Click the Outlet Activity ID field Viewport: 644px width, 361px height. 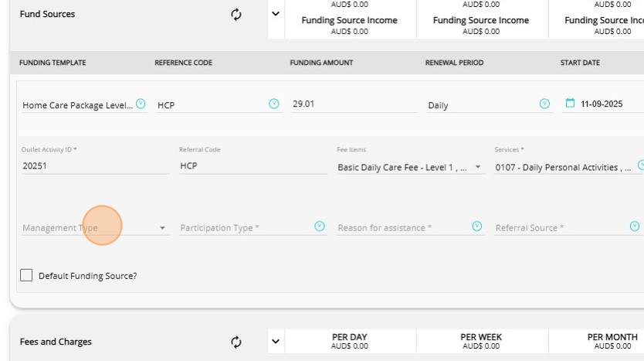pyautogui.click(x=95, y=165)
